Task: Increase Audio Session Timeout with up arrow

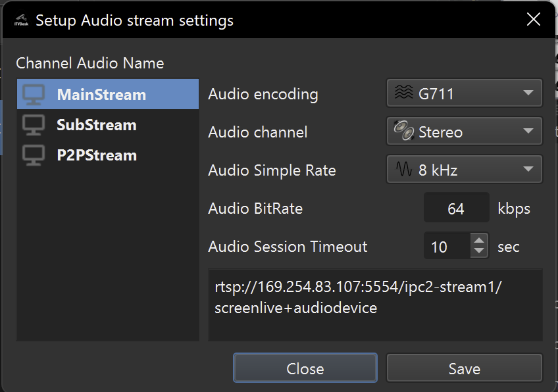Action: pyautogui.click(x=479, y=241)
